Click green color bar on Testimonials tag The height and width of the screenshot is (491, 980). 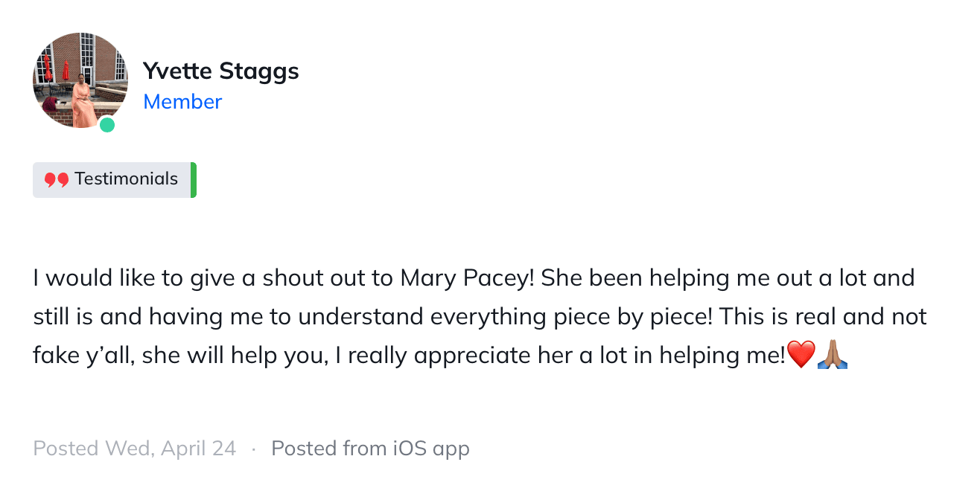(194, 180)
